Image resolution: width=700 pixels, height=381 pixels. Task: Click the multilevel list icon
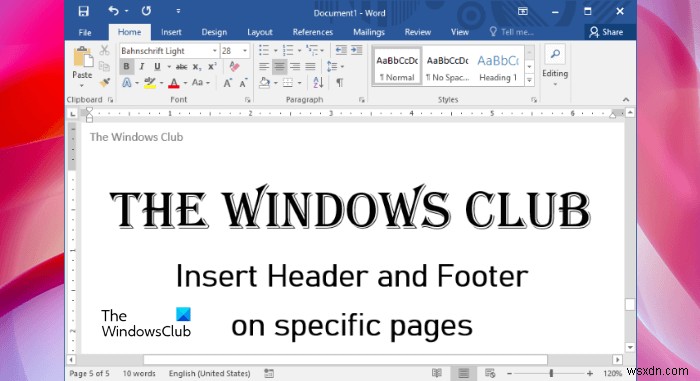pyautogui.click(x=312, y=50)
